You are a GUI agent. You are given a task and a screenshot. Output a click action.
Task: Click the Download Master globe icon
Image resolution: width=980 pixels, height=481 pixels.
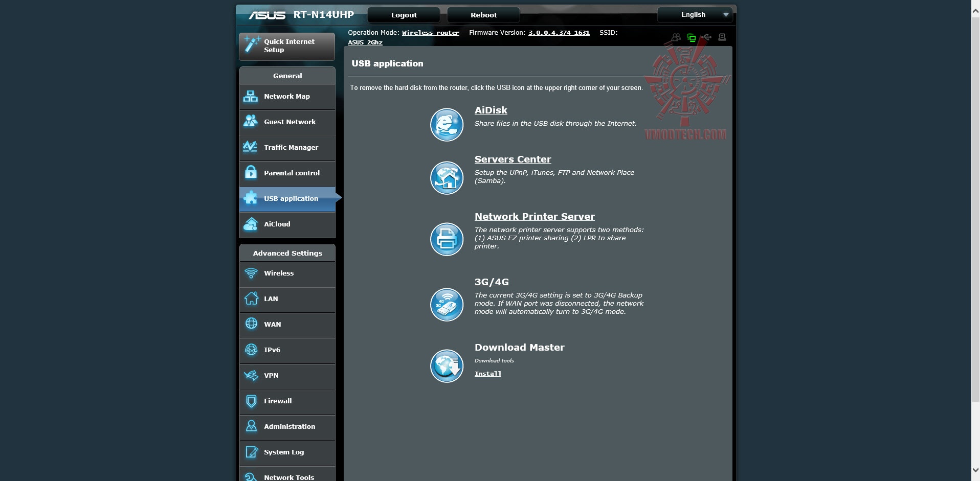point(447,366)
